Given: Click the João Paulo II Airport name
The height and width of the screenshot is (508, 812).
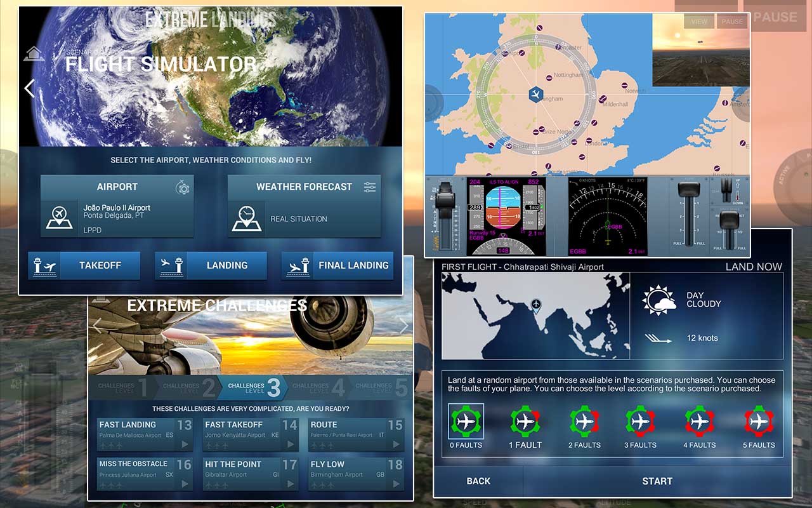Looking at the screenshot, I should pos(117,208).
